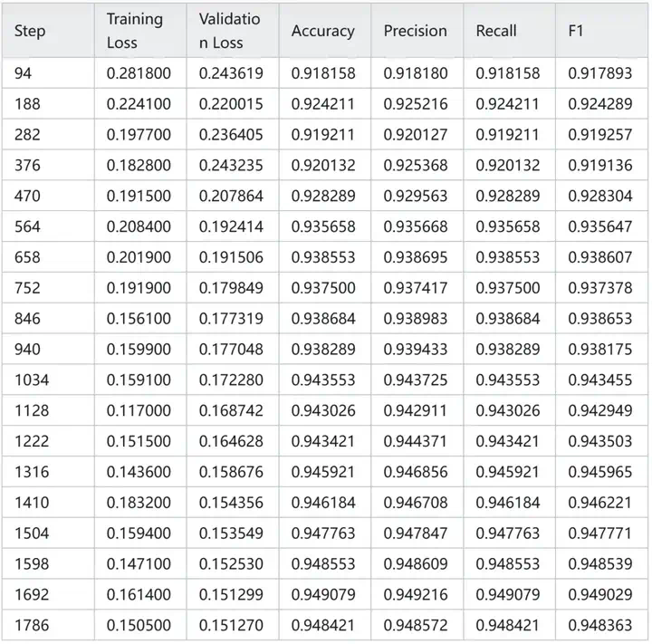Click accuracy value 0.919211
Viewport: 652px width, 644px height.
322,135
